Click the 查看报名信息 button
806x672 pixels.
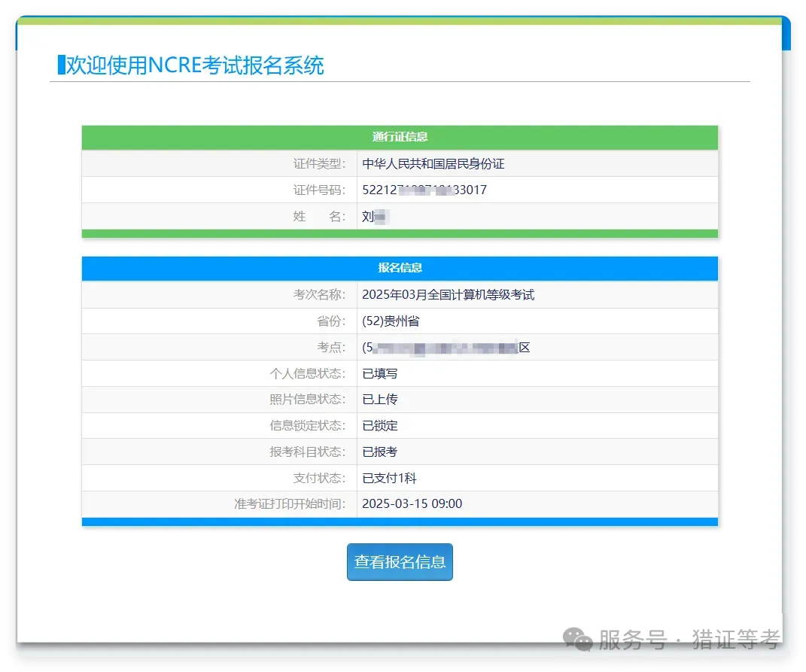[400, 561]
